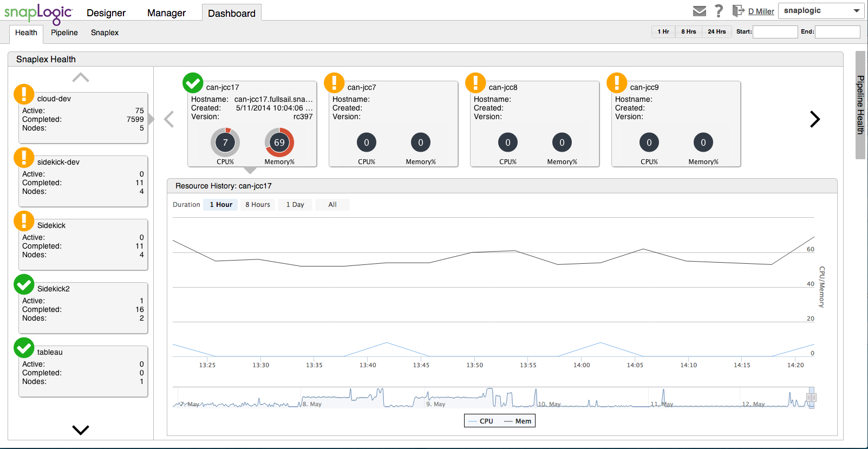Click the 8 Hrs time range button

coord(689,32)
